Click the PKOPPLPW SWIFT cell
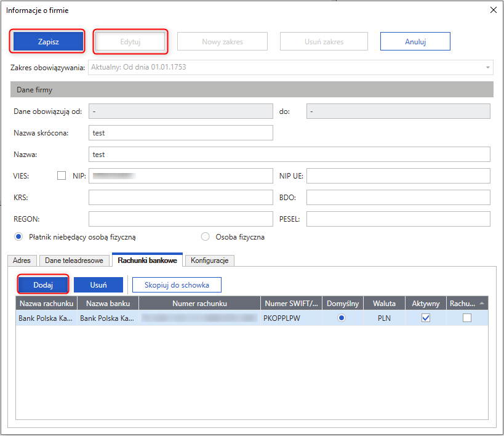 pyautogui.click(x=291, y=318)
